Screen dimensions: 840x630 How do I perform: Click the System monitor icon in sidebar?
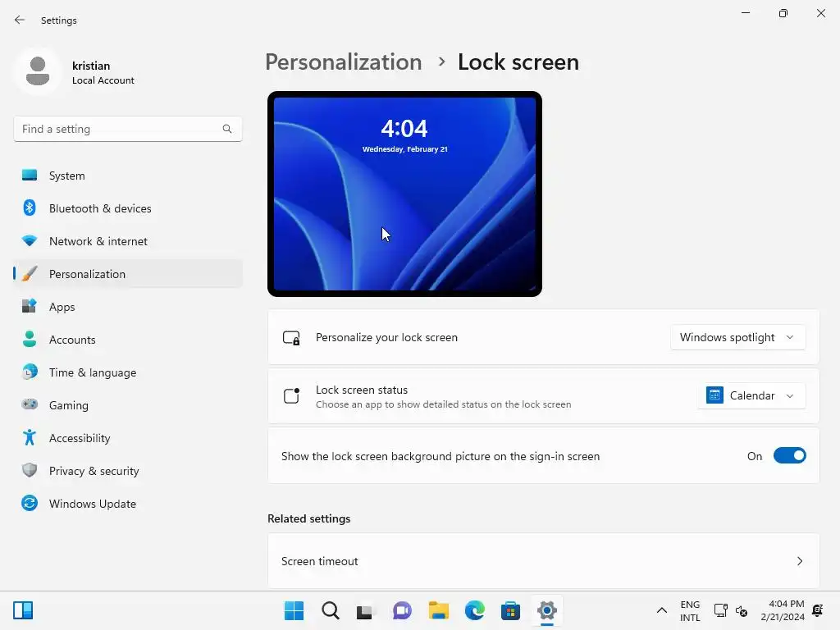tap(30, 176)
